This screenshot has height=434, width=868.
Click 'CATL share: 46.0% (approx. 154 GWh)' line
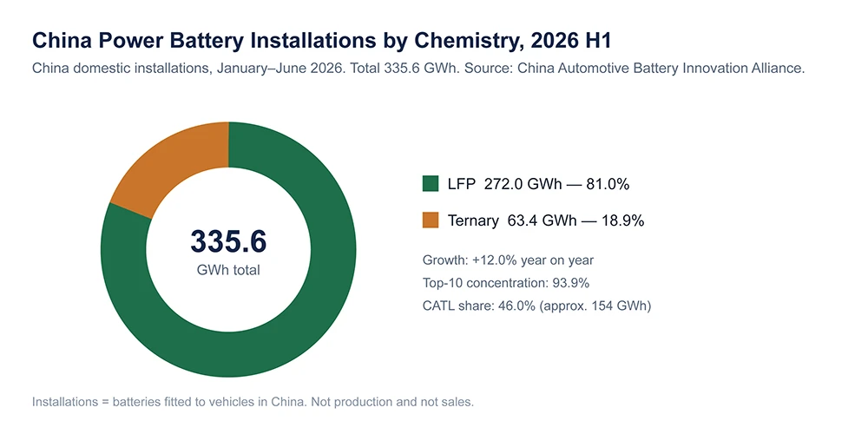click(x=537, y=306)
